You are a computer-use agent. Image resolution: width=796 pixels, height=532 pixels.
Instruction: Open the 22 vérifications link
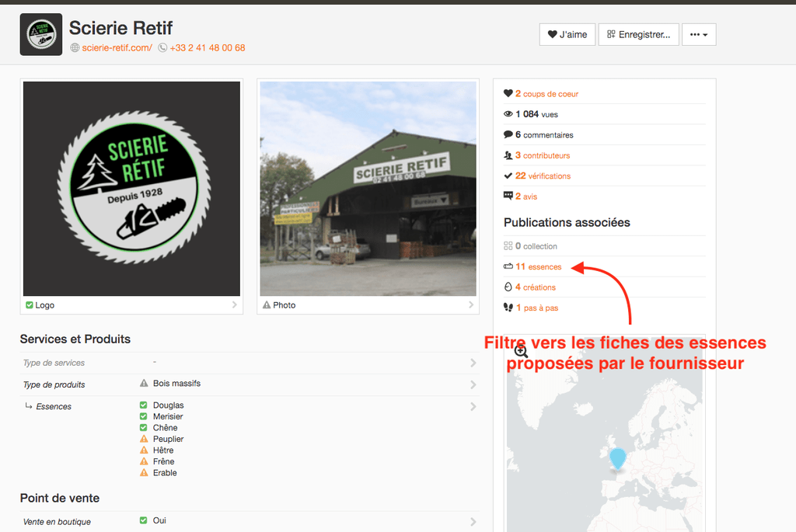click(x=543, y=176)
